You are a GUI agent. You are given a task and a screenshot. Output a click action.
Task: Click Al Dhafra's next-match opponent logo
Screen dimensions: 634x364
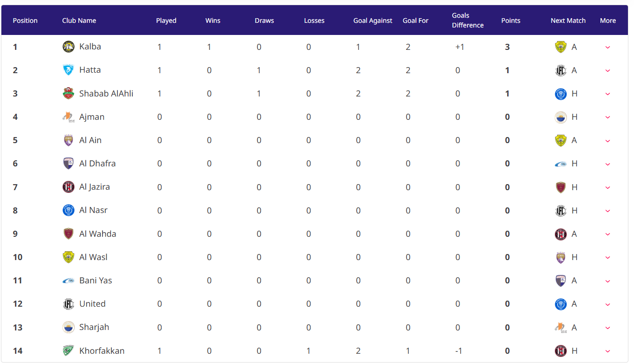point(561,164)
